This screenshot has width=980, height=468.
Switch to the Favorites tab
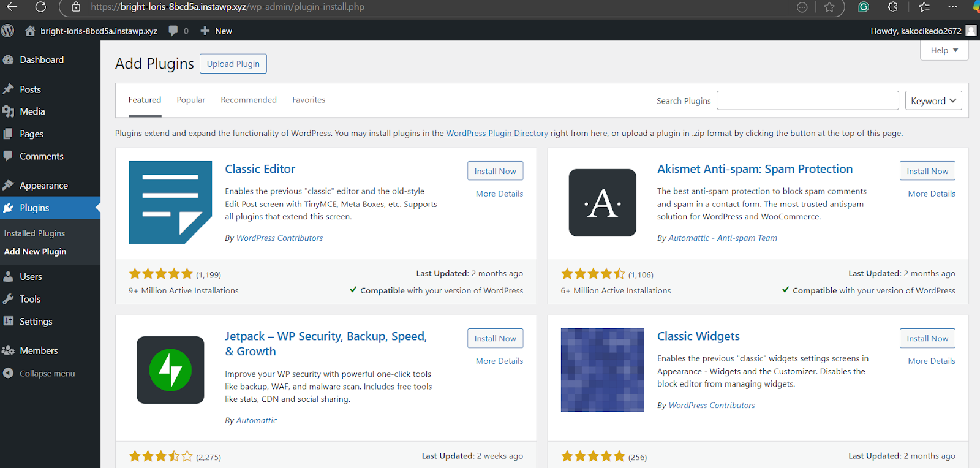pyautogui.click(x=309, y=100)
